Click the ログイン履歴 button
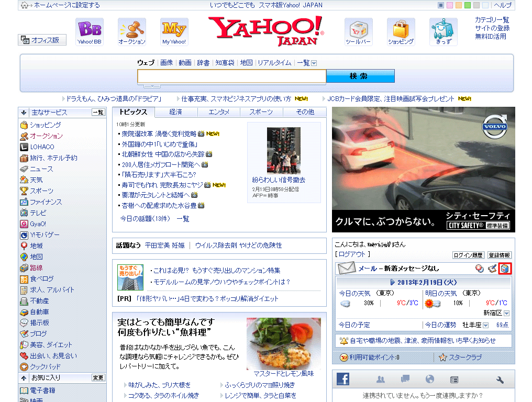This screenshot has width=532, height=402. [x=468, y=255]
